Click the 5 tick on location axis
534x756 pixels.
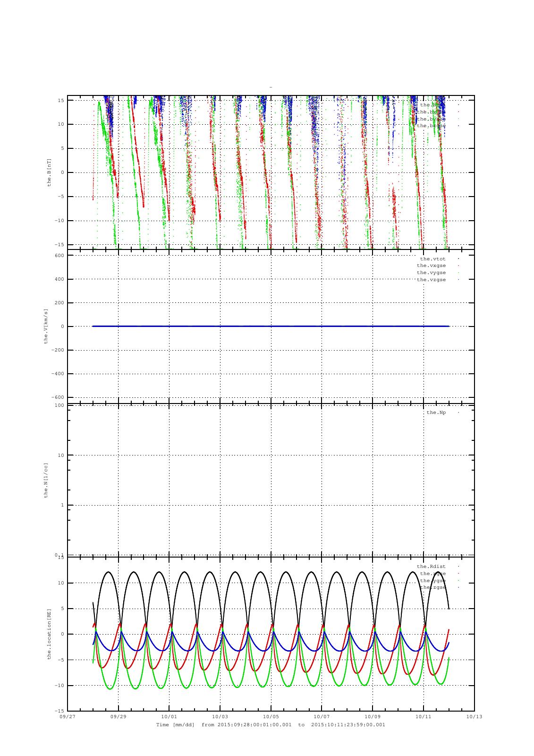pos(62,609)
